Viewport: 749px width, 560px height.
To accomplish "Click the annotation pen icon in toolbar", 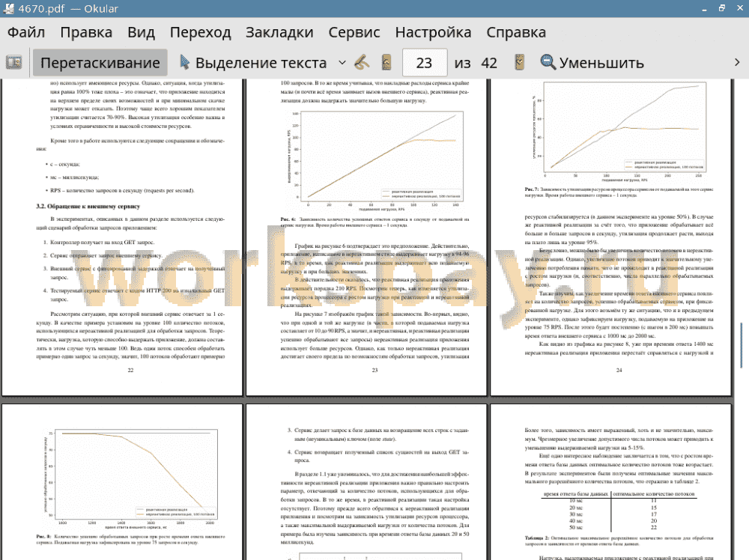I will 362,63.
